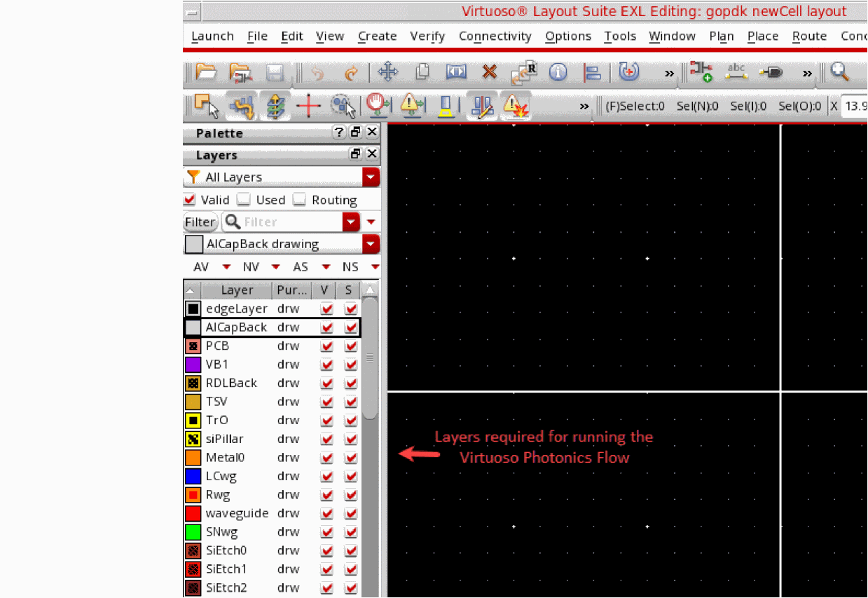Click the Create Instance icon
The image size is (868, 598).
pyautogui.click(x=701, y=72)
